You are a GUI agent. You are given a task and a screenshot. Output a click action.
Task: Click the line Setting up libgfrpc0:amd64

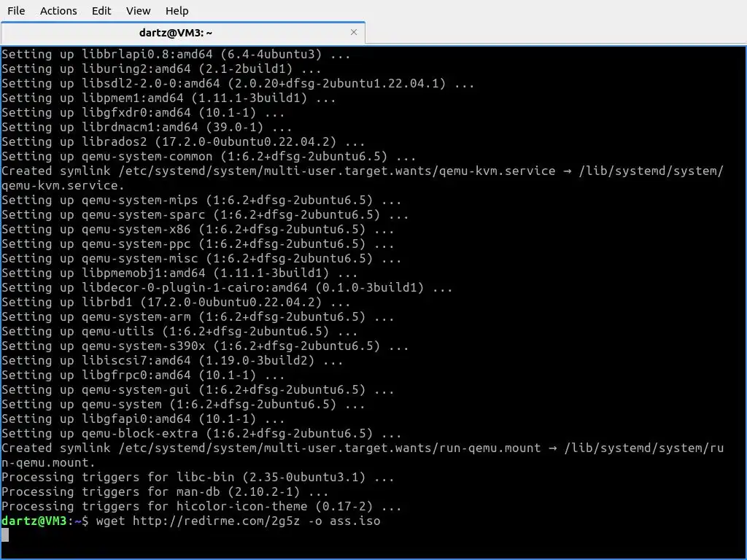click(143, 376)
